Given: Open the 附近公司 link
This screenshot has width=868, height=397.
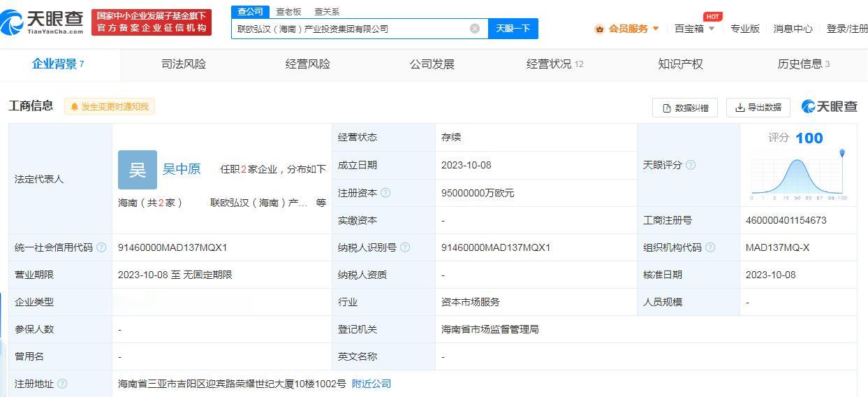Looking at the screenshot, I should (372, 384).
